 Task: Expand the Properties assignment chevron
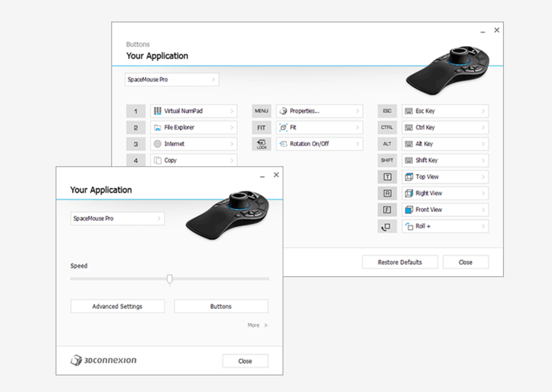357,111
